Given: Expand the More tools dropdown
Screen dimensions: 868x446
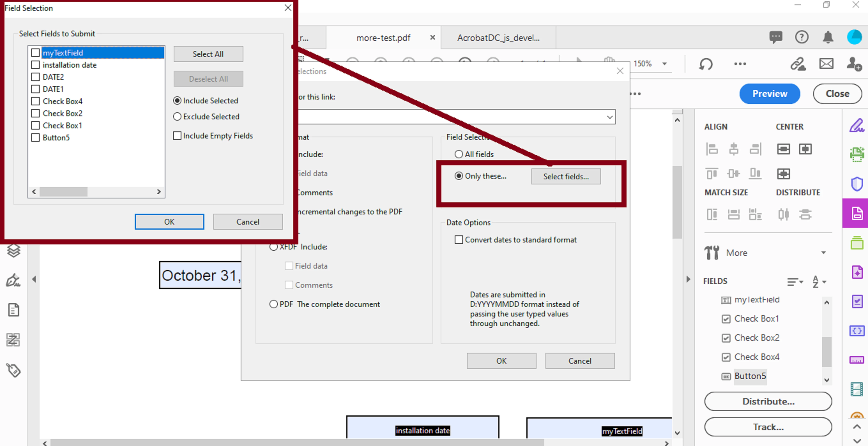Looking at the screenshot, I should coord(823,253).
